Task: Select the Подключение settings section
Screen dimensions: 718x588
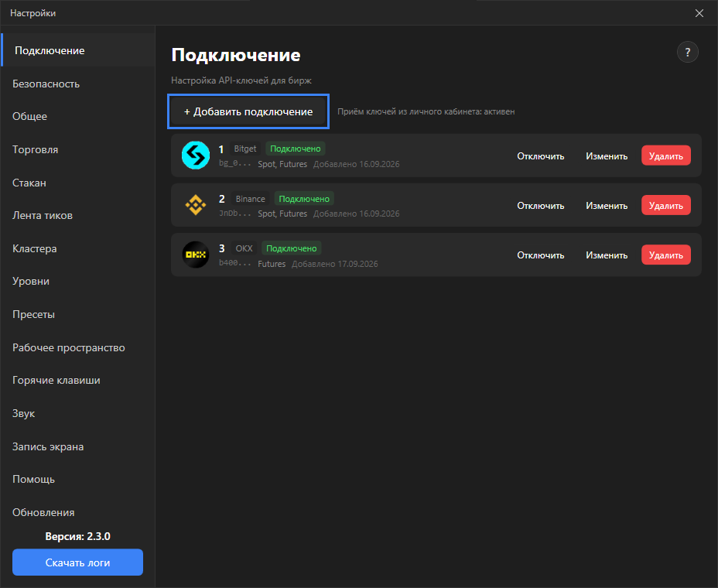Action: (x=78, y=50)
